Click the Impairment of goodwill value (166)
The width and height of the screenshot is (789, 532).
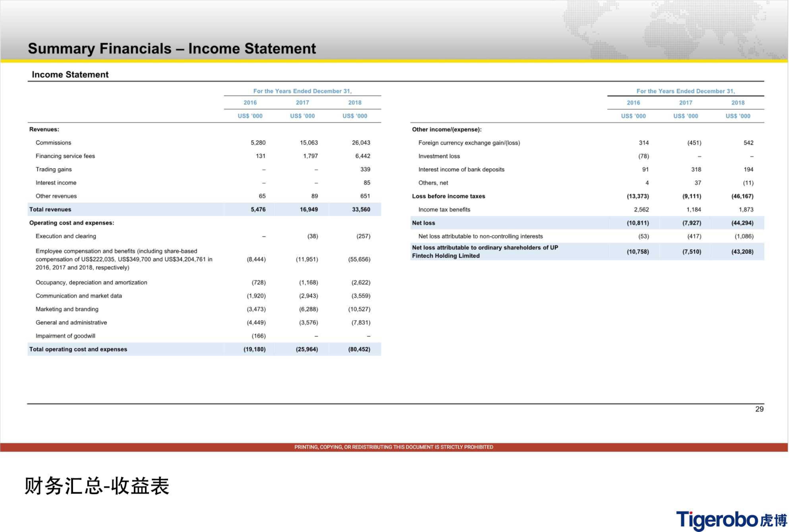click(259, 336)
